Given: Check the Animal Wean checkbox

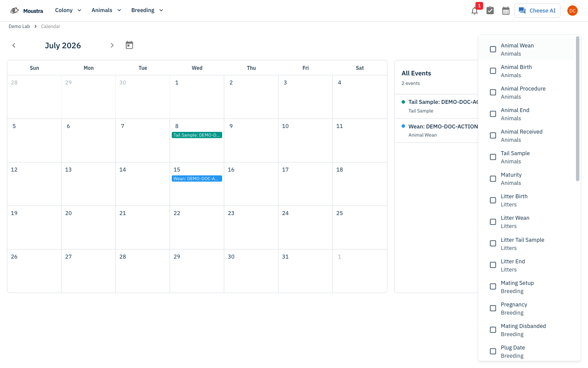Looking at the screenshot, I should pos(493,49).
